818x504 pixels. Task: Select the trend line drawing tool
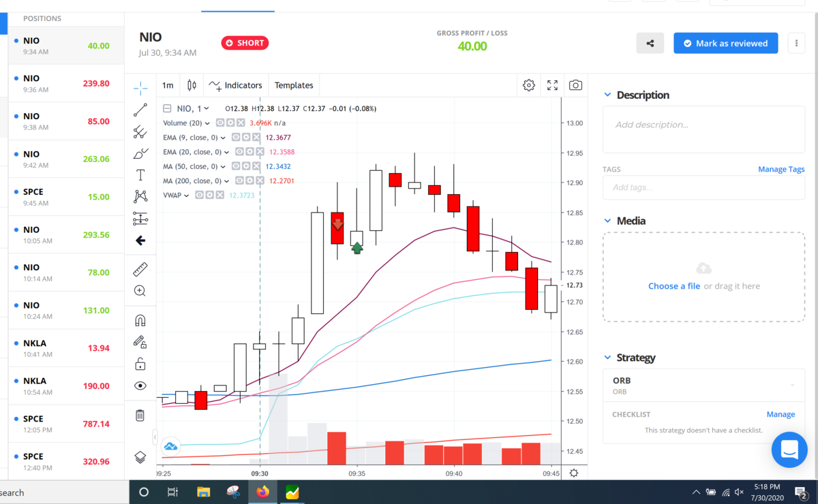140,110
